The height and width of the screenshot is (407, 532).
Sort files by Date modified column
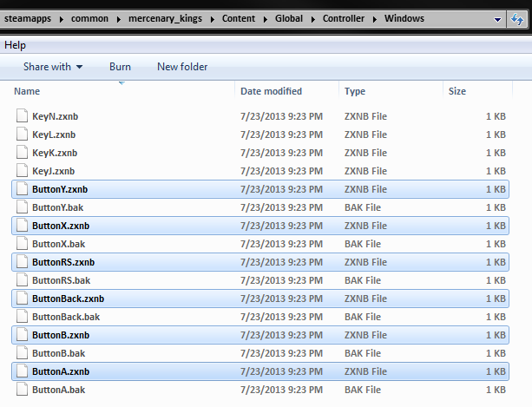point(271,91)
